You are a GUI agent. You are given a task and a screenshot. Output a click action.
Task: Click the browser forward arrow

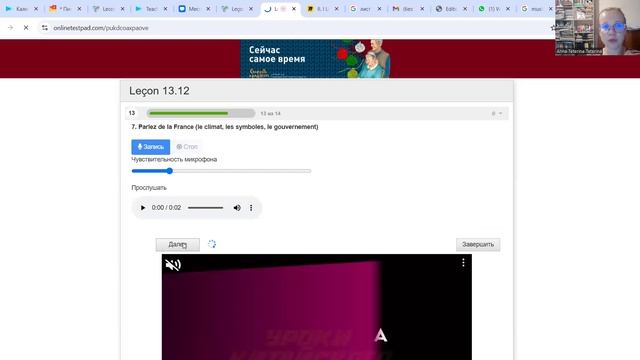[11, 28]
